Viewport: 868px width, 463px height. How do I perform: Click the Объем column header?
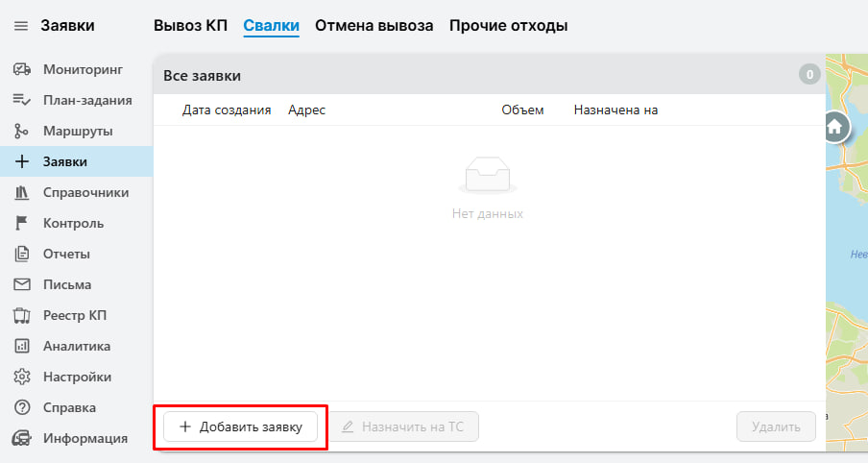click(522, 110)
